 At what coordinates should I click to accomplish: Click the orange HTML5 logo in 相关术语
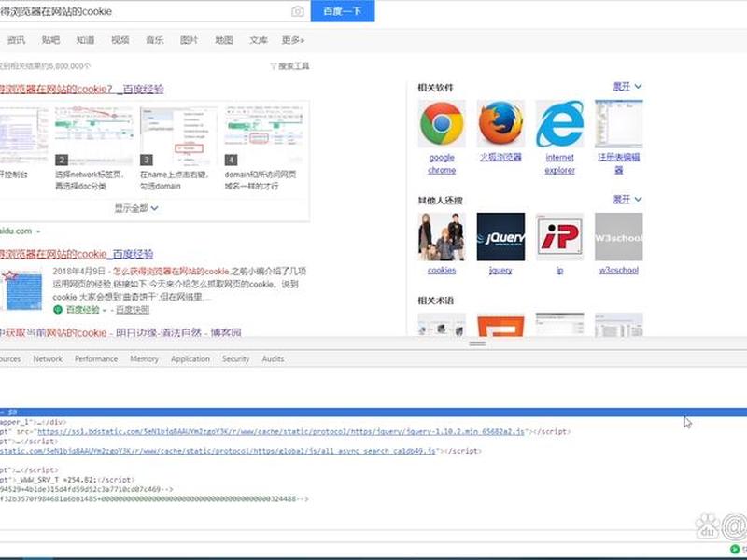click(x=500, y=325)
